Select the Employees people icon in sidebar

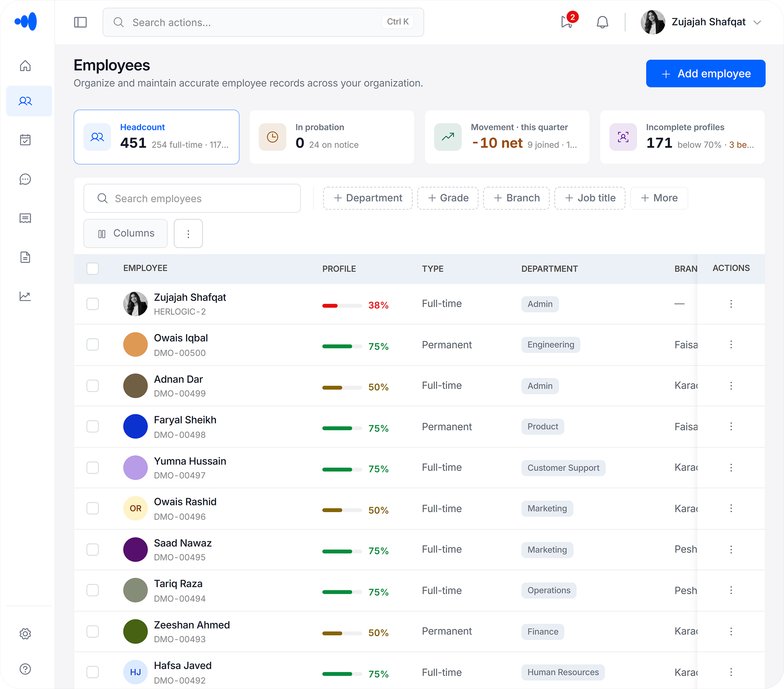[25, 101]
